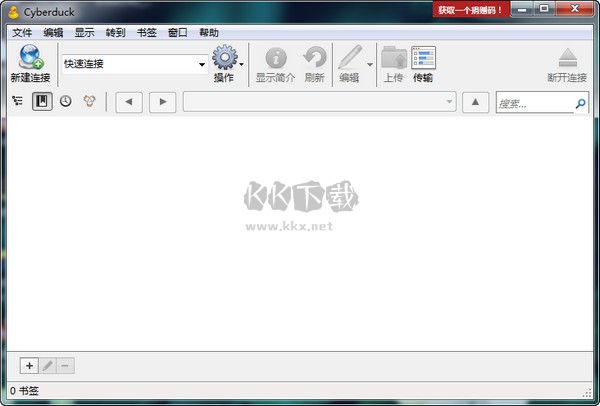Image resolution: width=600 pixels, height=406 pixels.
Task: Click the Disconnect (断开连接) eject icon
Action: pyautogui.click(x=567, y=58)
